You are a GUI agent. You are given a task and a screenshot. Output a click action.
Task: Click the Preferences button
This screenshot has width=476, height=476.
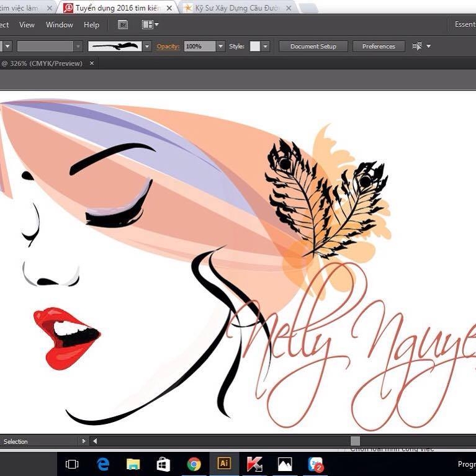pyautogui.click(x=379, y=47)
